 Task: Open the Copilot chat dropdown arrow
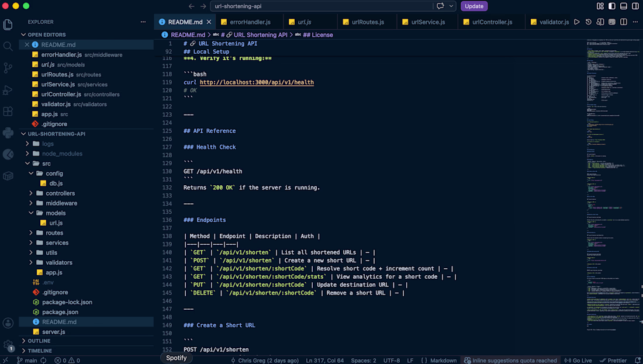451,6
